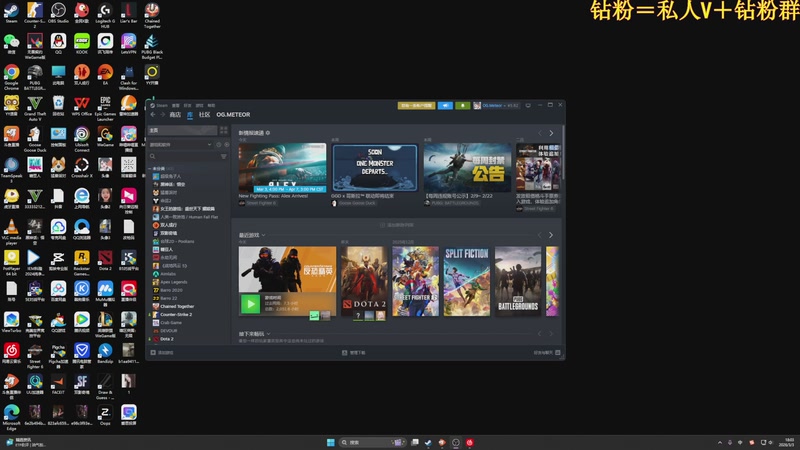
Task: Show next What's New items arrow
Action: (x=551, y=133)
